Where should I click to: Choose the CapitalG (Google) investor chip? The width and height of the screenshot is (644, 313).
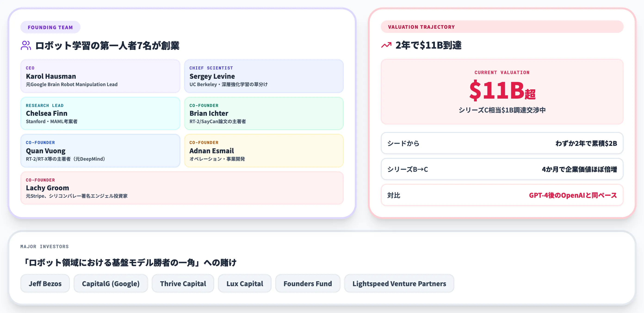pos(111,283)
